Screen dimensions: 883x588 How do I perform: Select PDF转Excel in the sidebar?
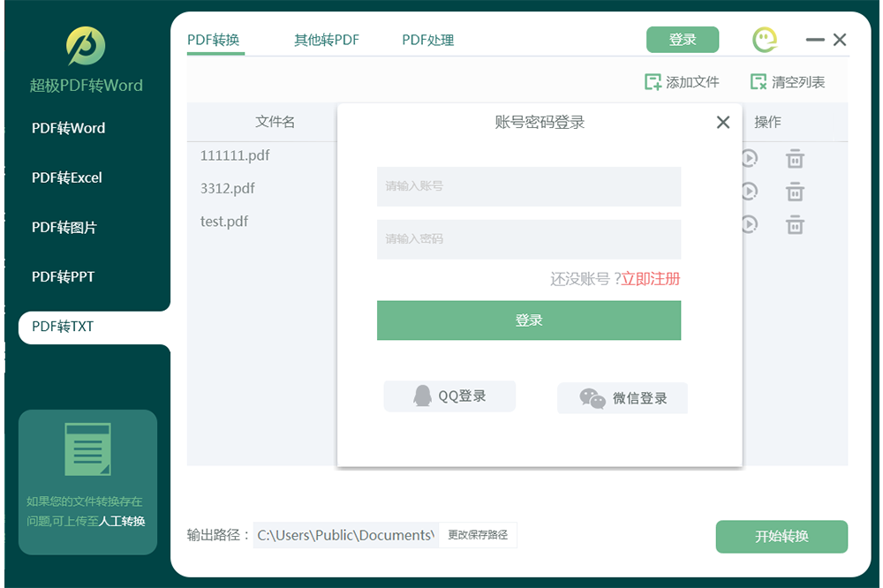pyautogui.click(x=66, y=177)
